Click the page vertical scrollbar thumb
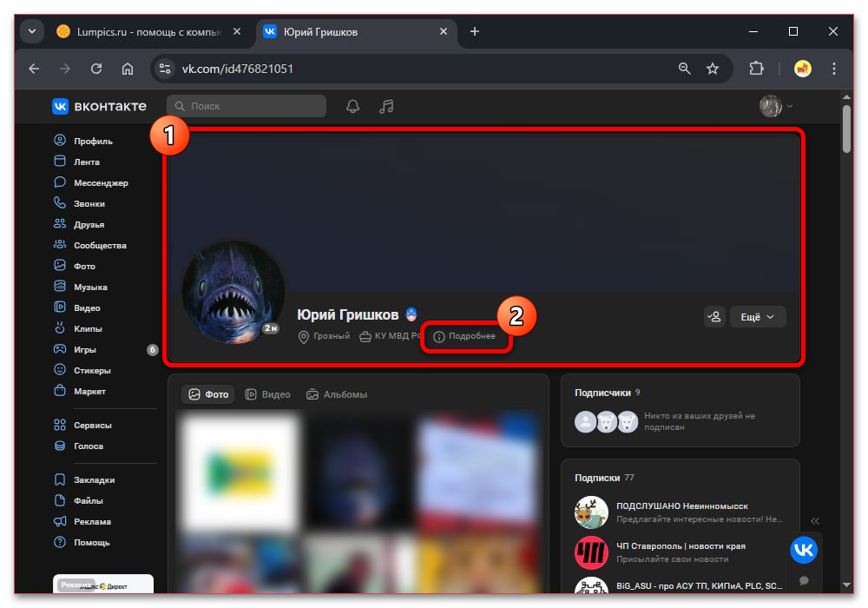Image resolution: width=868 pixels, height=608 pixels. click(845, 129)
